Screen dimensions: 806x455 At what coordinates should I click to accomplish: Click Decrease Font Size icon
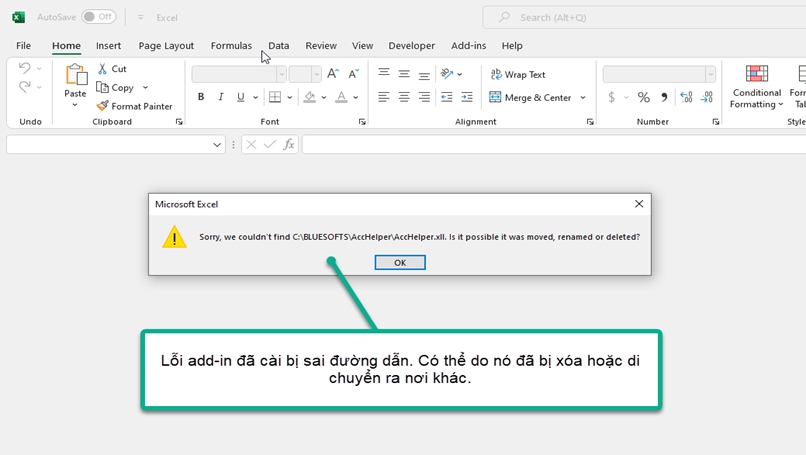(x=354, y=74)
